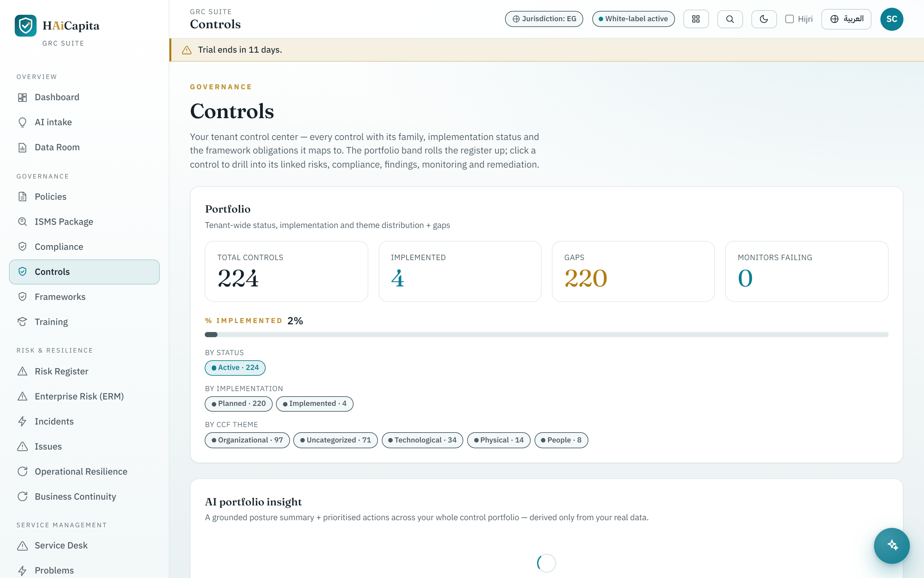This screenshot has height=578, width=924.
Task: Click the % implemented progress bar
Action: [547, 335]
